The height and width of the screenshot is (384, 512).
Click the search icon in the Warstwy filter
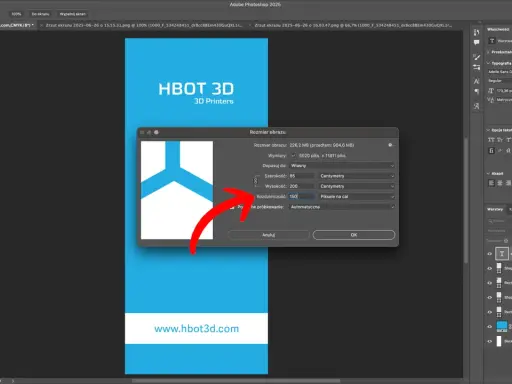click(x=490, y=221)
